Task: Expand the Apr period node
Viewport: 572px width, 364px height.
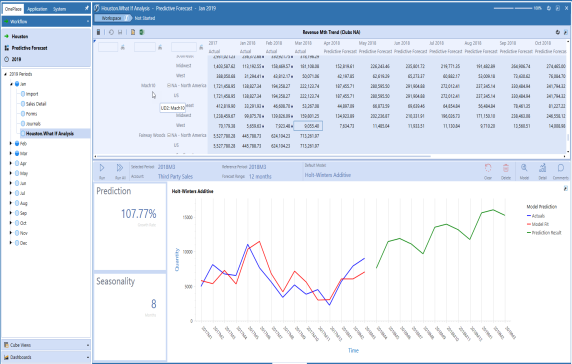Action: pos(11,163)
